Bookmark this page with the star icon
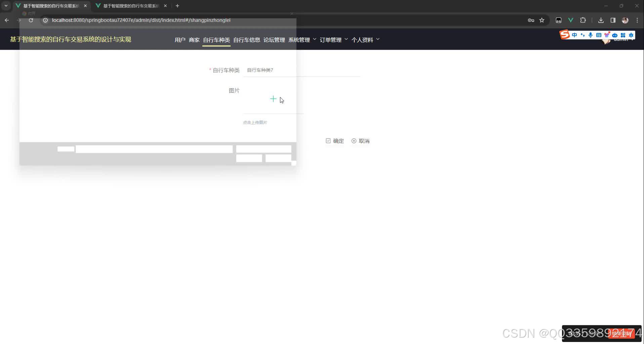644x344 pixels. pos(542,20)
